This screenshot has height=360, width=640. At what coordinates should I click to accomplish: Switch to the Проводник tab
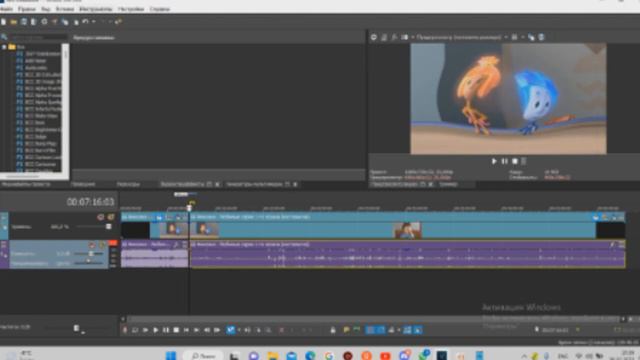click(x=83, y=184)
